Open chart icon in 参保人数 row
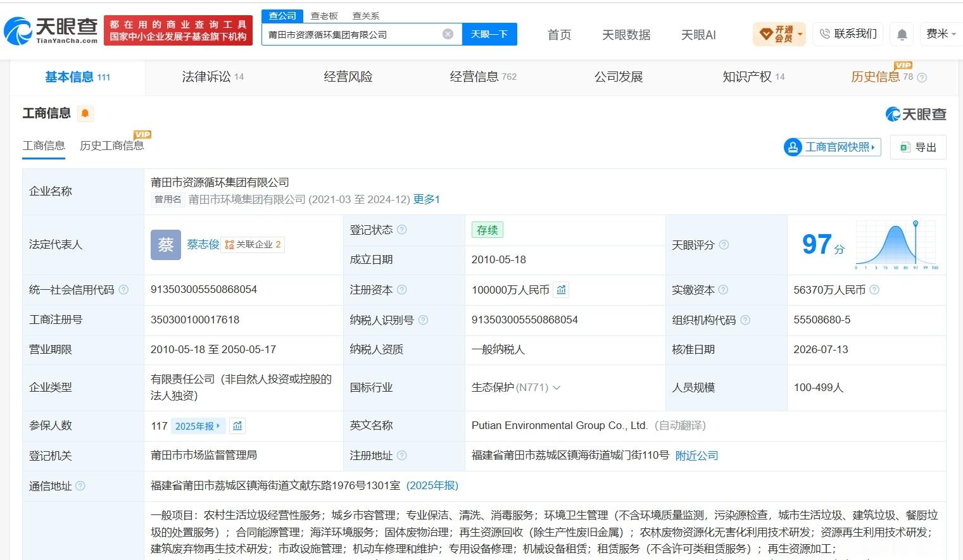963x560 pixels. pyautogui.click(x=237, y=426)
